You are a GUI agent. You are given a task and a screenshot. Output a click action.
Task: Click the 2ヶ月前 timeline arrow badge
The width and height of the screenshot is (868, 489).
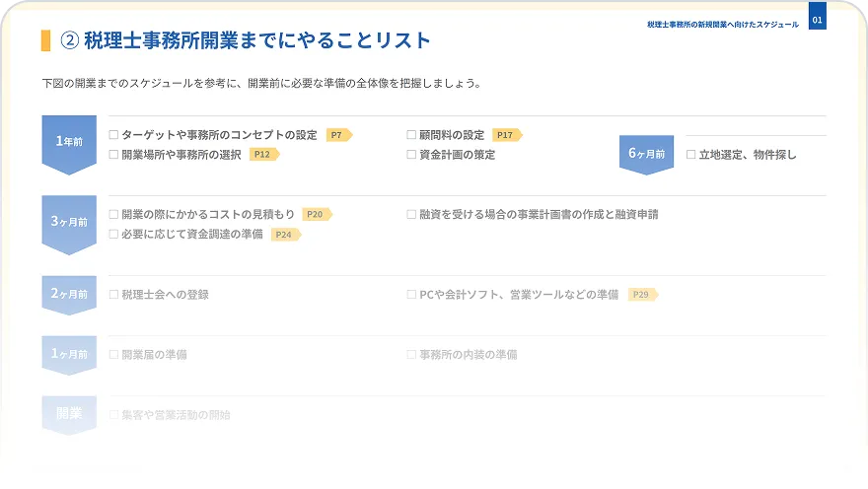(x=69, y=294)
